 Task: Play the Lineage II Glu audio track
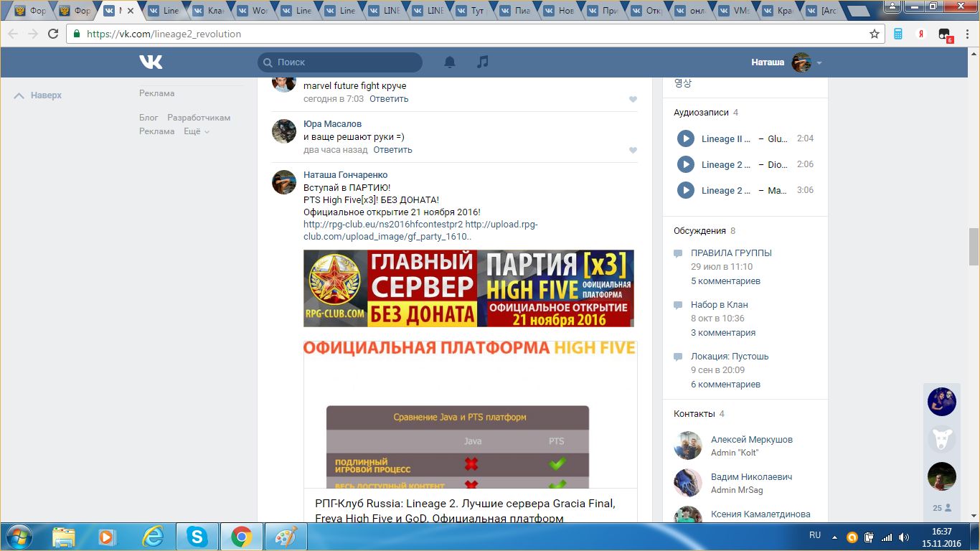[686, 138]
